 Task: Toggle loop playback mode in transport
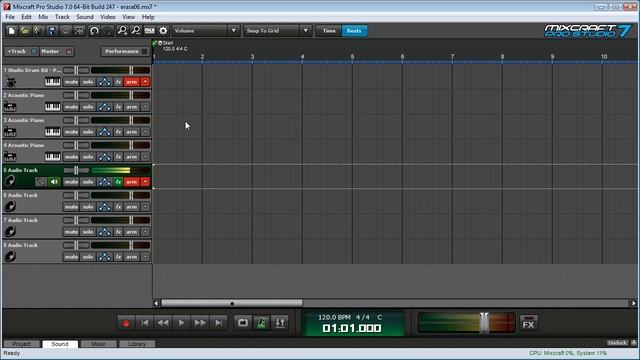pyautogui.click(x=243, y=323)
